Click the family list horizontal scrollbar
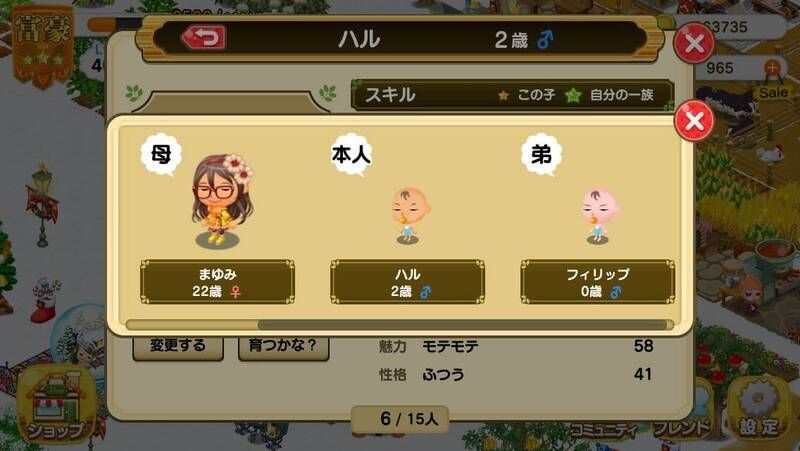 point(399,325)
